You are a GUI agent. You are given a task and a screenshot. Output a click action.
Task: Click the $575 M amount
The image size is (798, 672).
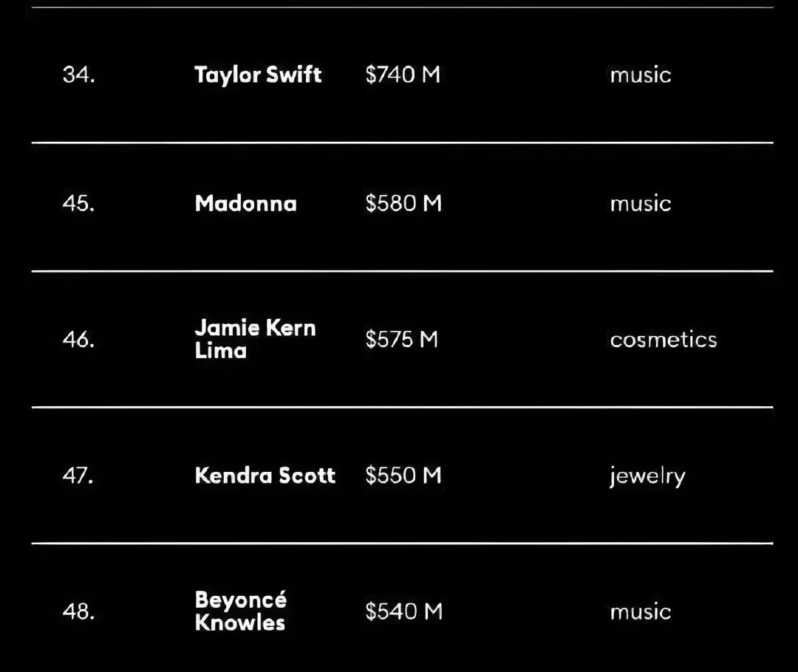(x=402, y=339)
